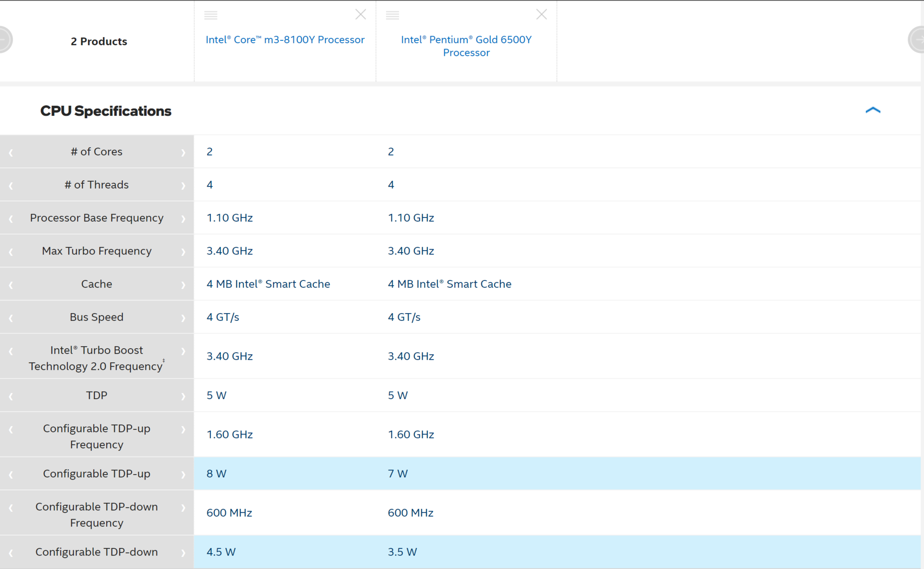Click the 3.5 W Configurable TDP-down value
The height and width of the screenshot is (569, 924).
[x=402, y=552]
